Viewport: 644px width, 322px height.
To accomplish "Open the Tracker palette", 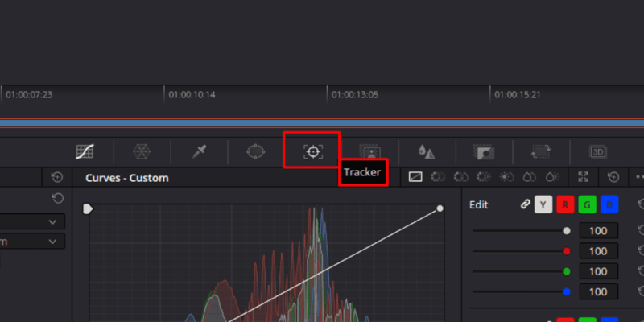I will [x=313, y=151].
